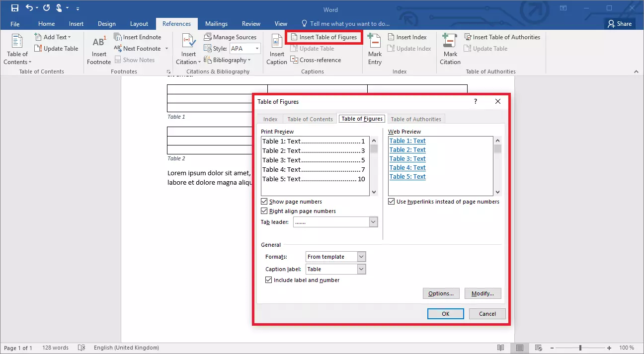Open the Tab leader dropdown
This screenshot has width=644, height=354.
coord(374,222)
